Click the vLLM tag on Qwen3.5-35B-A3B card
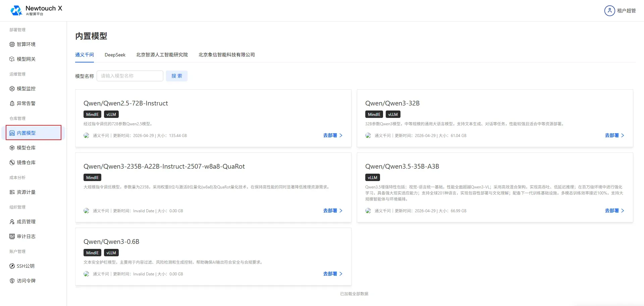The image size is (644, 306). [x=372, y=177]
